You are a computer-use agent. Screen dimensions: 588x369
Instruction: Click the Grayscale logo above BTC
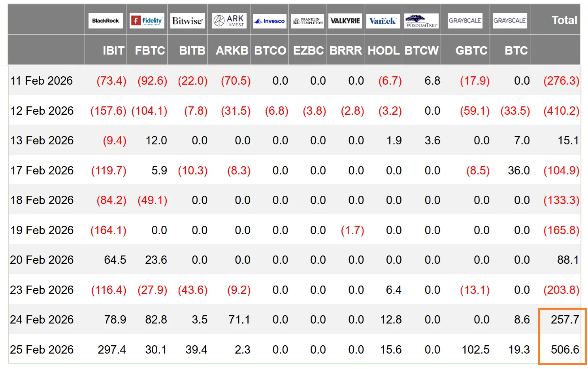click(509, 21)
